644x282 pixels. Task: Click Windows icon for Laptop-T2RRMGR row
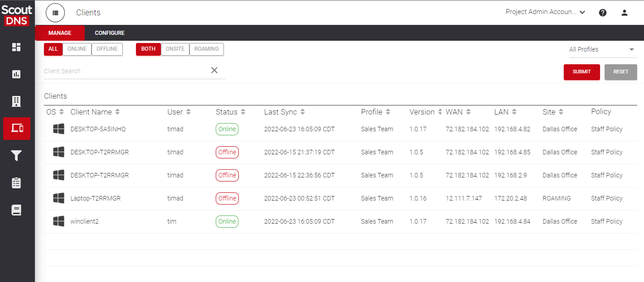pyautogui.click(x=58, y=198)
